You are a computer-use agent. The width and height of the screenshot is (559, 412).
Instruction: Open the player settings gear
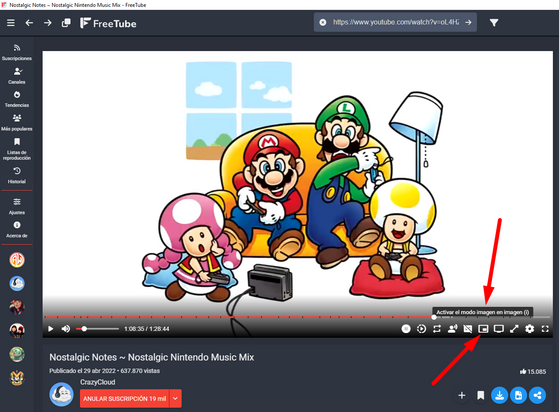tap(529, 329)
